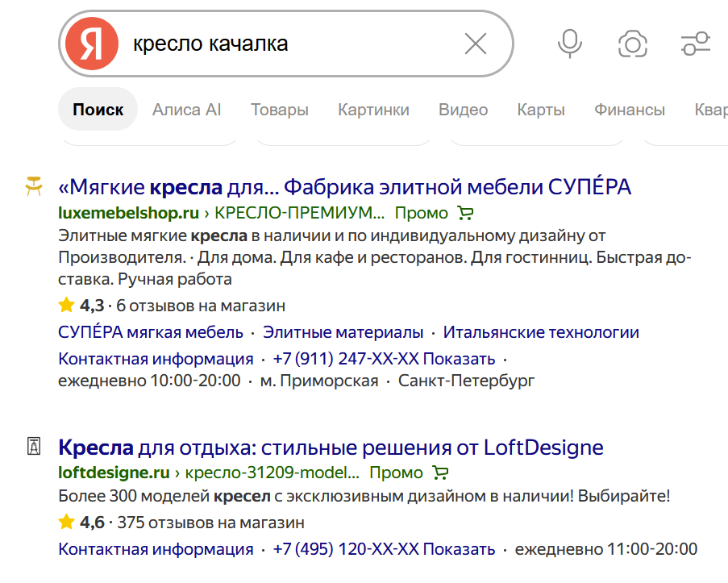
Task: Click the 4,6 rating star icon
Action: 66,521
